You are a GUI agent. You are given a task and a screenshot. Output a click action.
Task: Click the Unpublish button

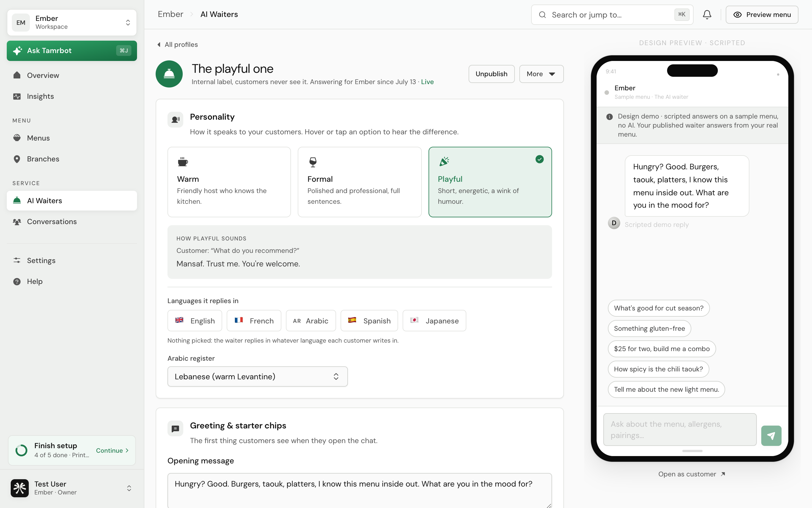click(x=491, y=74)
